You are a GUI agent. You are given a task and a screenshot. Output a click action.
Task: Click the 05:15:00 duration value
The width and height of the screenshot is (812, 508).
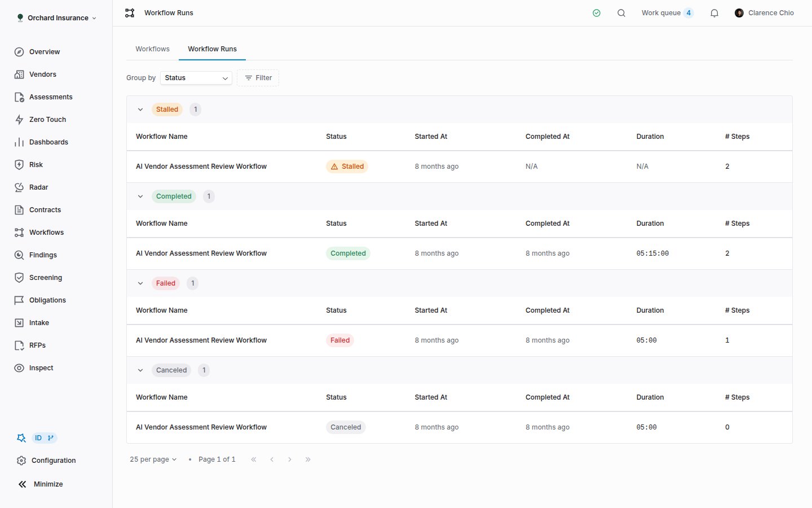point(652,253)
